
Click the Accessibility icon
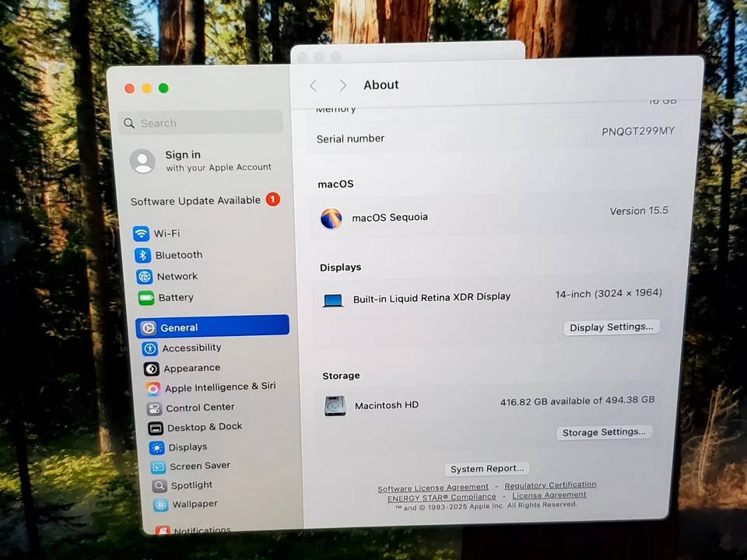click(x=150, y=348)
